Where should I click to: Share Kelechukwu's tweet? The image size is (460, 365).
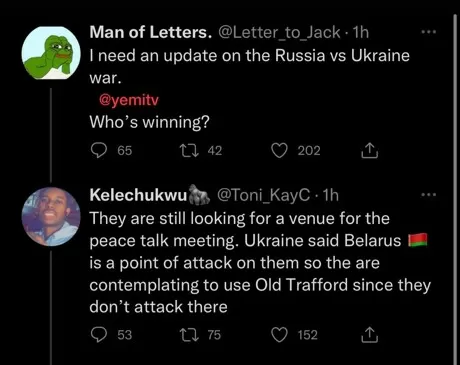(370, 335)
